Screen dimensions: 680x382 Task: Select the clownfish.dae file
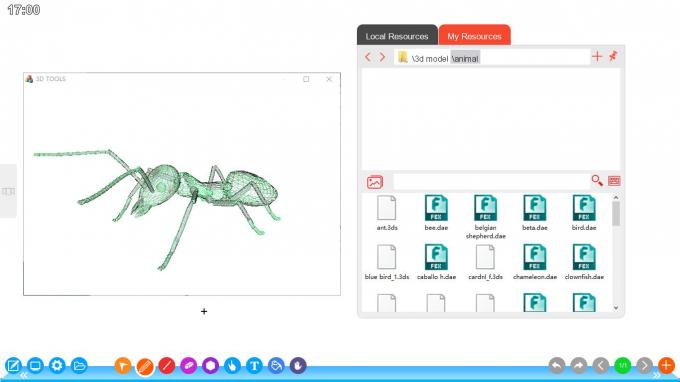584,262
